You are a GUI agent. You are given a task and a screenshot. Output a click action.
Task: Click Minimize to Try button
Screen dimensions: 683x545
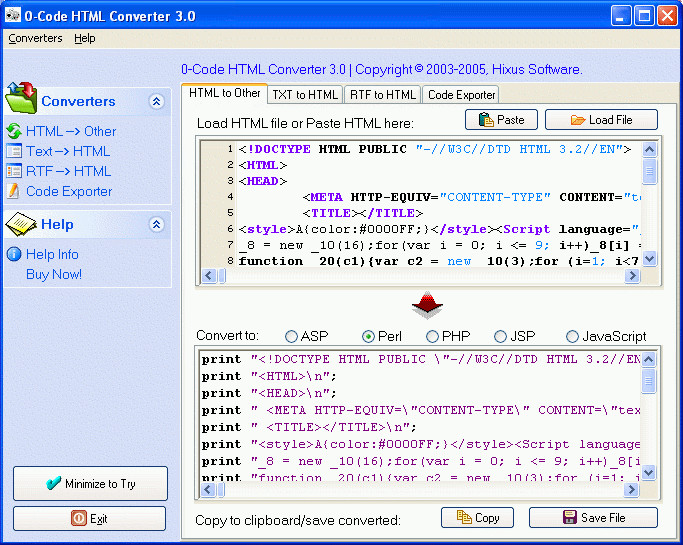[91, 484]
